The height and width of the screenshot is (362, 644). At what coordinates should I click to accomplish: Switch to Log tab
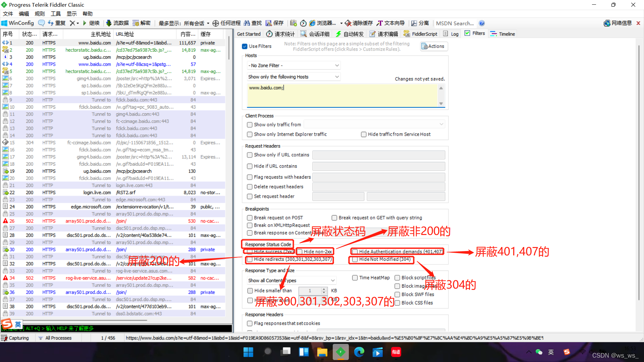[451, 34]
